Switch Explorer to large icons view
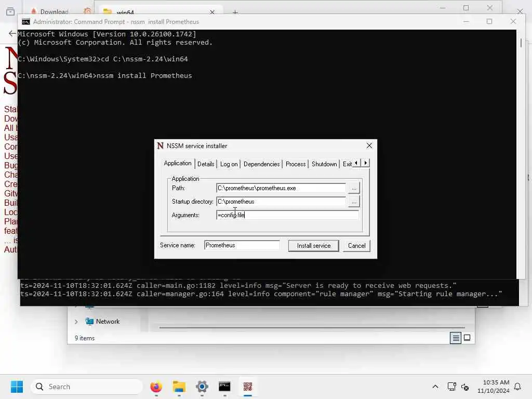The width and height of the screenshot is (532, 399). pos(467,338)
